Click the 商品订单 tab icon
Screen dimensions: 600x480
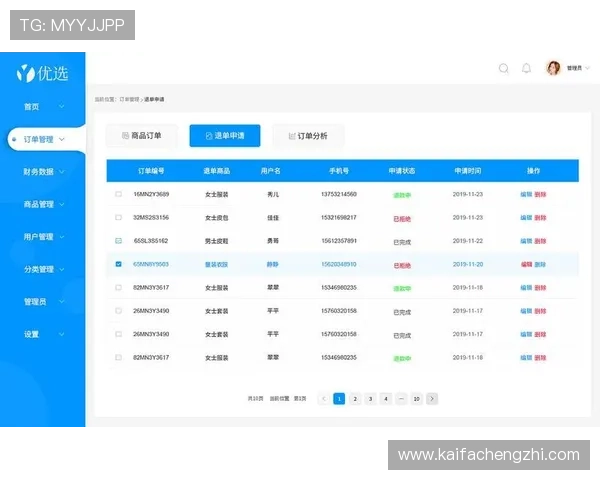125,136
